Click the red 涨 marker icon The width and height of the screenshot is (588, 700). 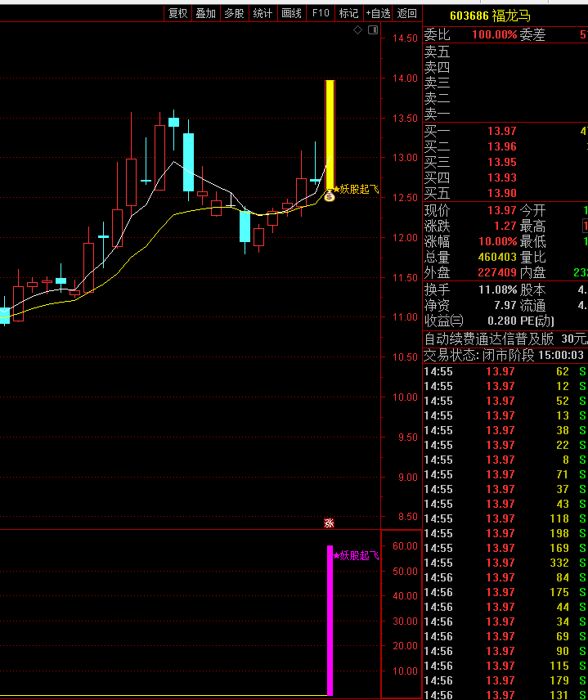(x=329, y=523)
